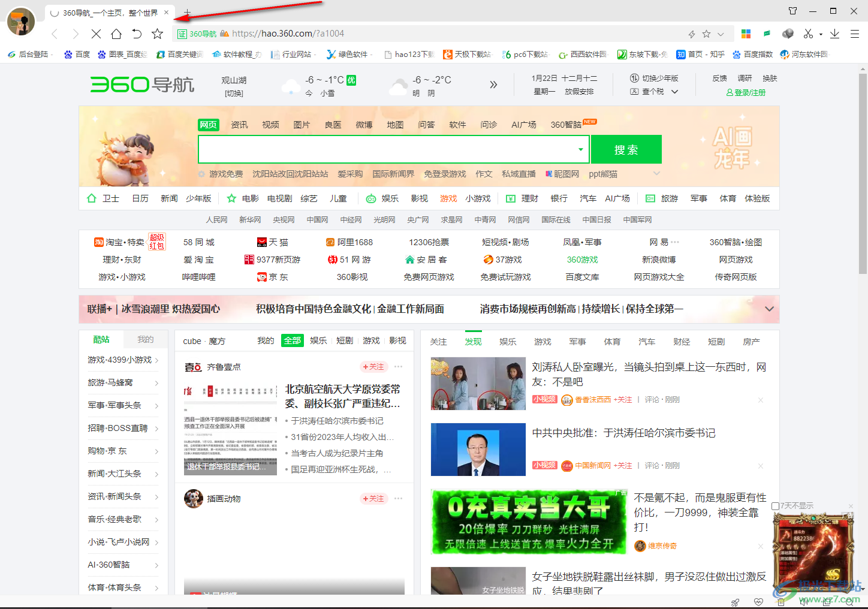868x609 pixels.
Task: Open the 哔哩哔哩 link
Action: tap(199, 277)
